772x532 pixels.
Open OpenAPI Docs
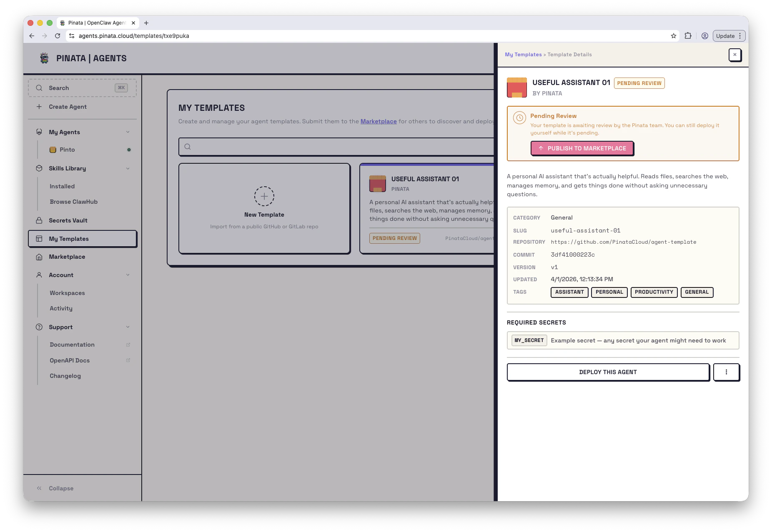[70, 360]
